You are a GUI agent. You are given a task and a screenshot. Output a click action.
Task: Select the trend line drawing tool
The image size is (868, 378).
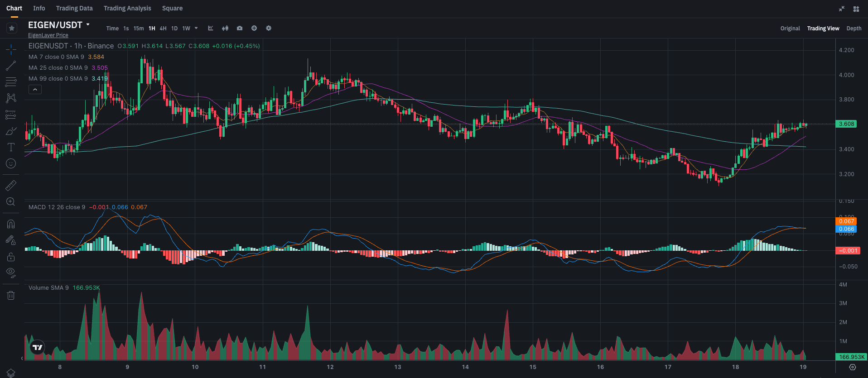(11, 66)
